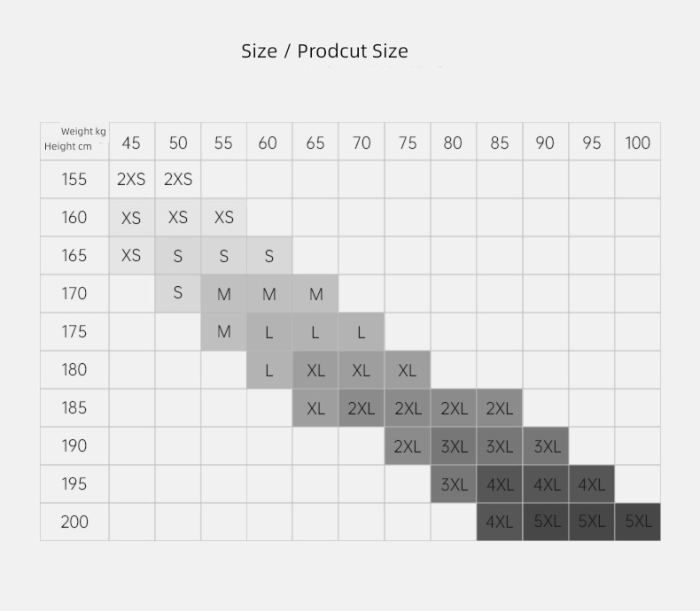Screen dimensions: 700x611
Task: Click the Size / Prodcut Size title
Action: [x=324, y=50]
